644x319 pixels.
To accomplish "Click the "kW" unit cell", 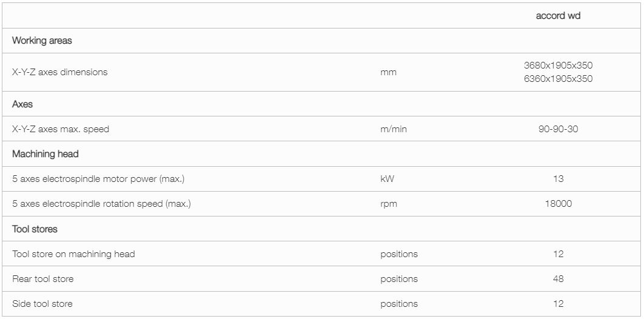I will coord(388,179).
